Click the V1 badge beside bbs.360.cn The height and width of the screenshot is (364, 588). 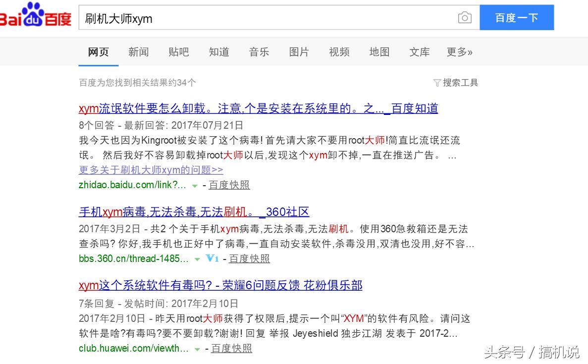212,258
